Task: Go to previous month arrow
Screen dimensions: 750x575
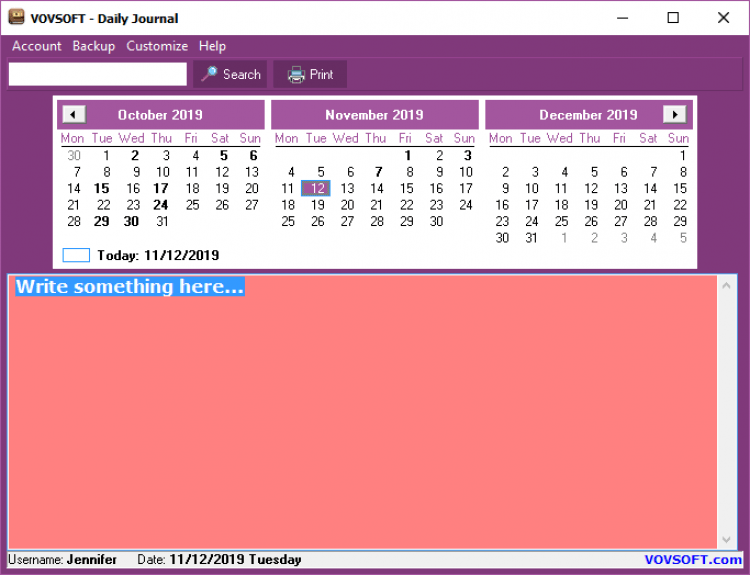Action: coord(74,114)
